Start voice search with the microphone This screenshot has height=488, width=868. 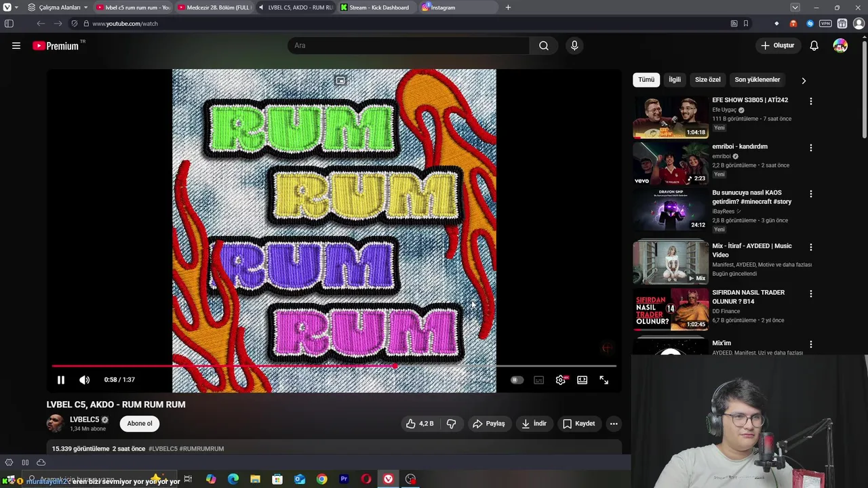pos(574,45)
